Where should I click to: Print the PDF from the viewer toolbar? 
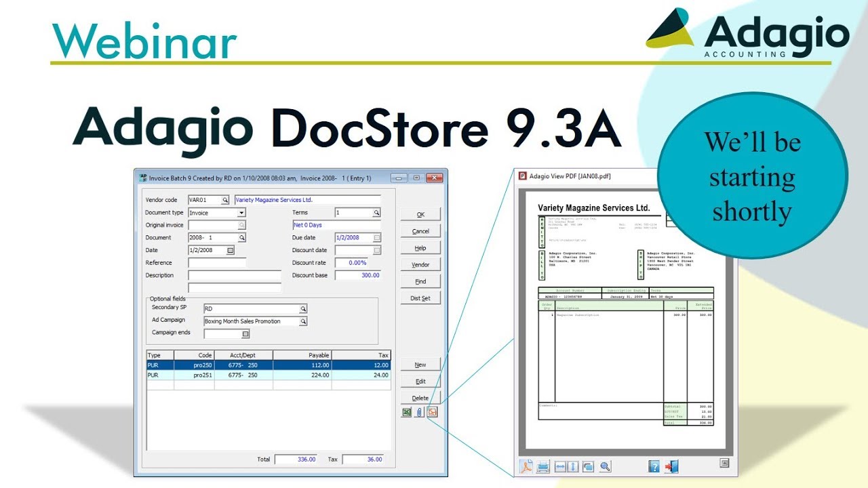tap(543, 466)
